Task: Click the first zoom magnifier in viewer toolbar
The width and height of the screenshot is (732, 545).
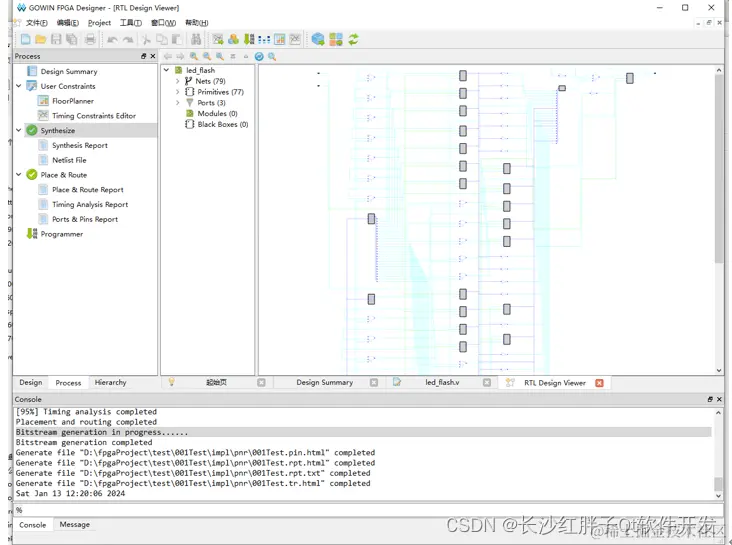Action: tap(194, 57)
